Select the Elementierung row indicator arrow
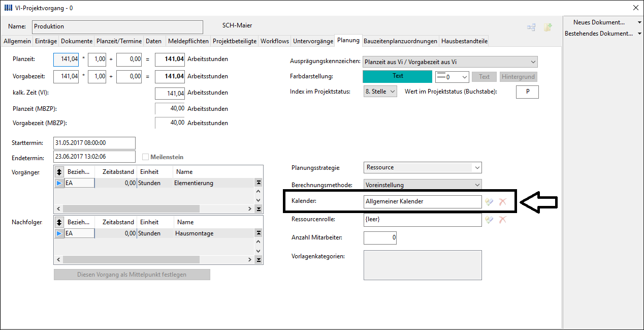This screenshot has width=644, height=330. pyautogui.click(x=59, y=183)
